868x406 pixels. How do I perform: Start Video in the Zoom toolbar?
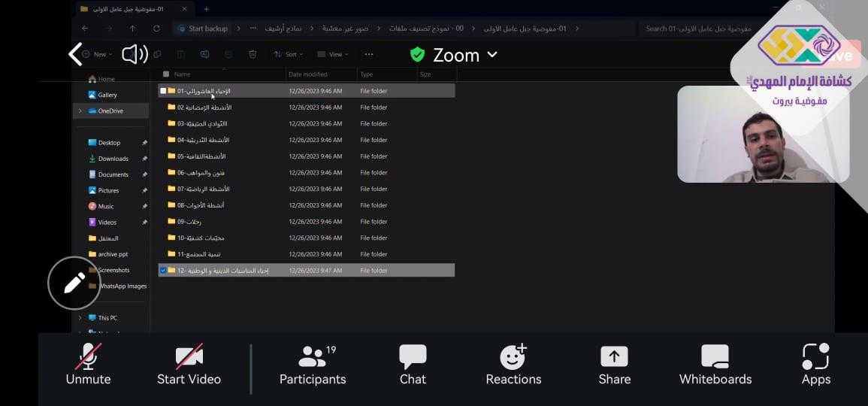click(189, 364)
